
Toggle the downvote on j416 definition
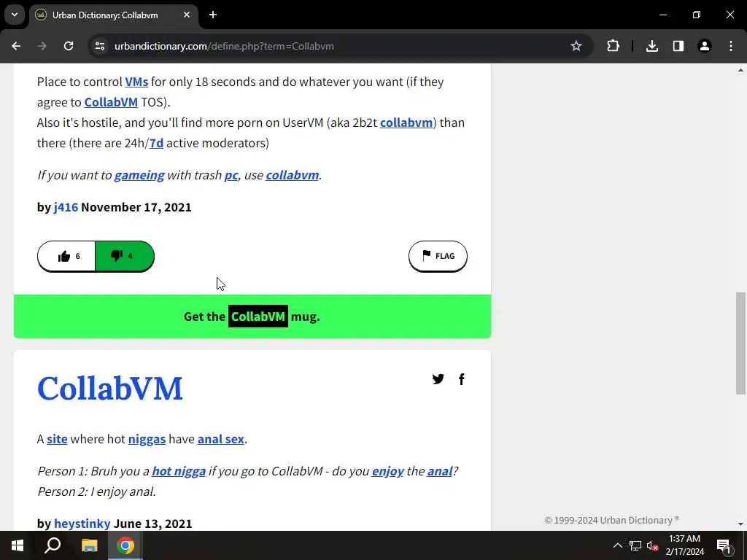coord(125,256)
